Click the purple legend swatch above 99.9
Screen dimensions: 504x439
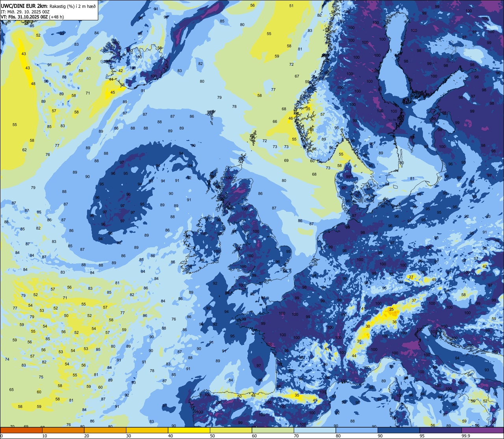pos(482,430)
